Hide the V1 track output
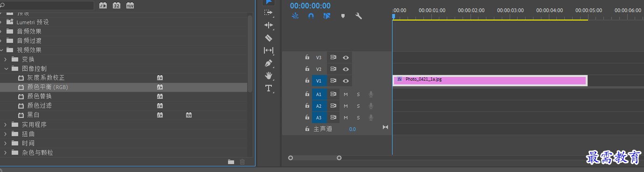 (346, 81)
